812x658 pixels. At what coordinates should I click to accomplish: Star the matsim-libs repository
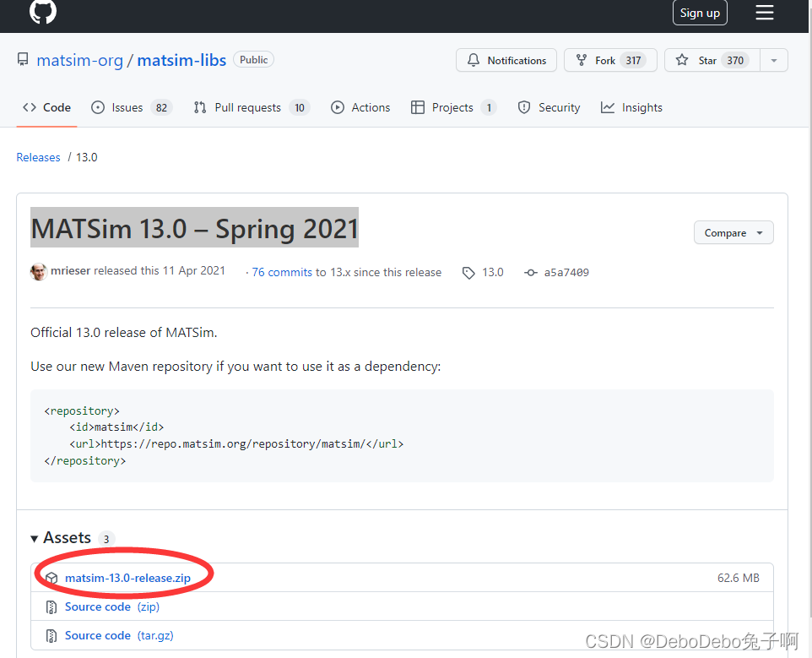(712, 60)
